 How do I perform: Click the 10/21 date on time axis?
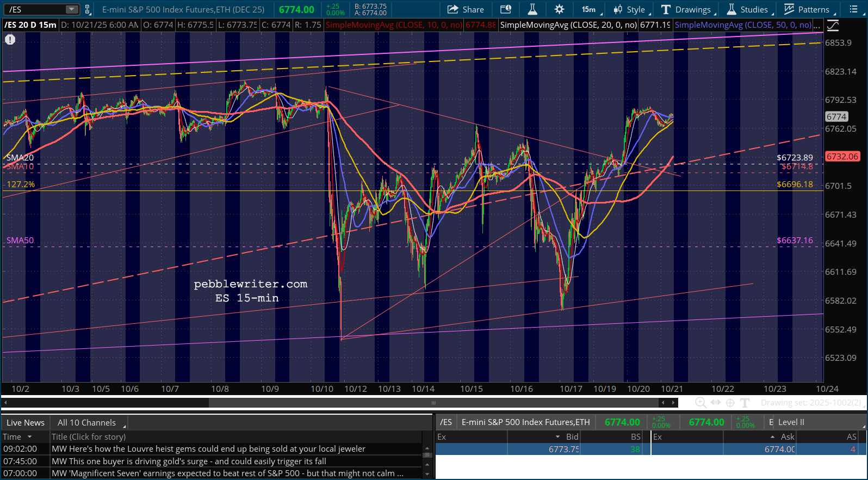(672, 389)
